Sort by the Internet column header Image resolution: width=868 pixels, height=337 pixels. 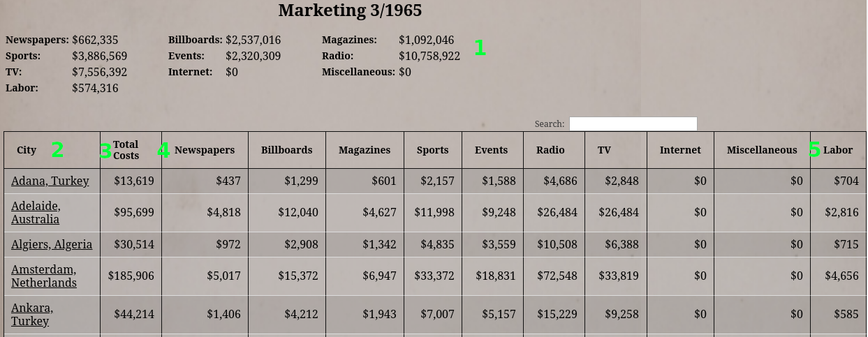(x=680, y=150)
